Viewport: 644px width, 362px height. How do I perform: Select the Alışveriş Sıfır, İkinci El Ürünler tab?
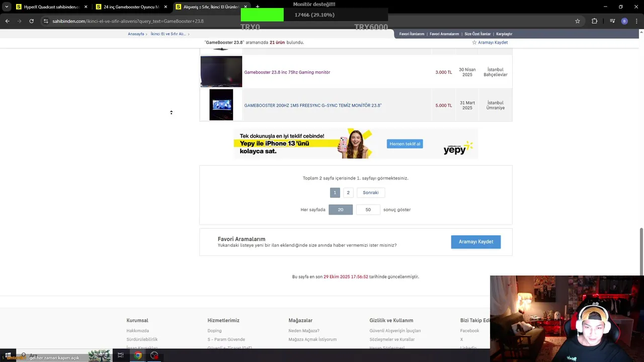click(210, 7)
